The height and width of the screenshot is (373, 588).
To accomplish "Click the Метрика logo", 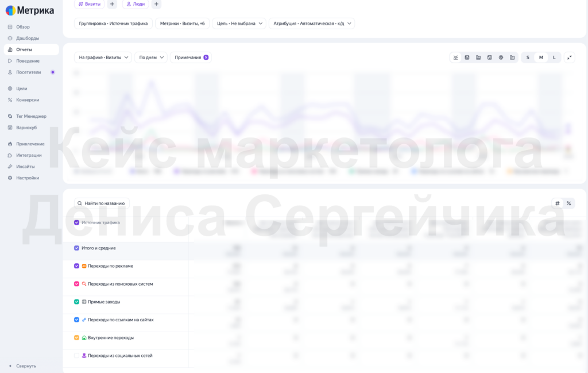I will [x=30, y=10].
